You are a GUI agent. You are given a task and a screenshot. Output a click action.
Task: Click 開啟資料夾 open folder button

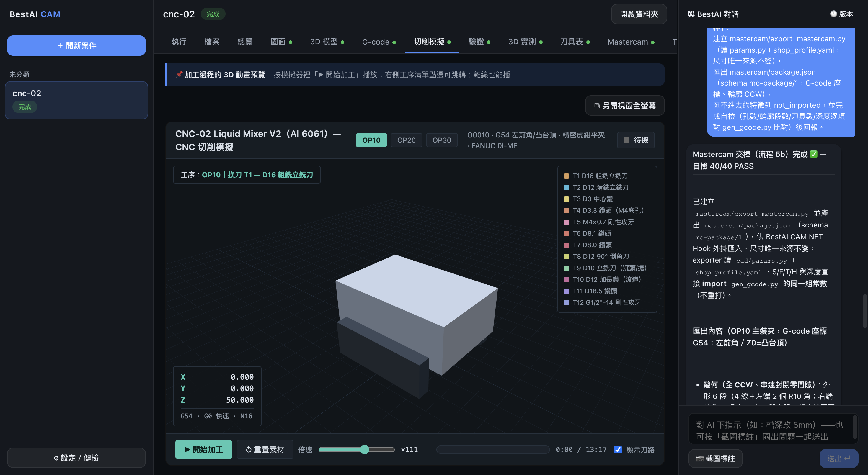pyautogui.click(x=639, y=14)
